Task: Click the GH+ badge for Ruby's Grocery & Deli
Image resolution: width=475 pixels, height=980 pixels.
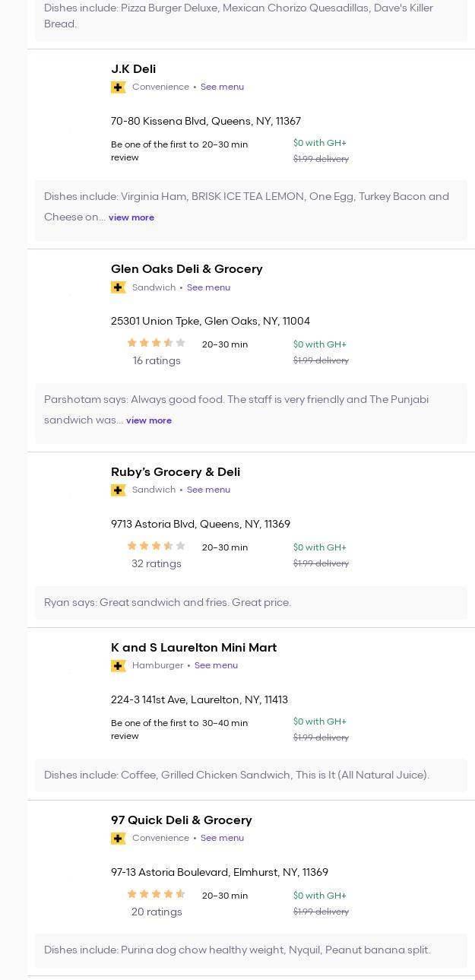Action: [119, 490]
